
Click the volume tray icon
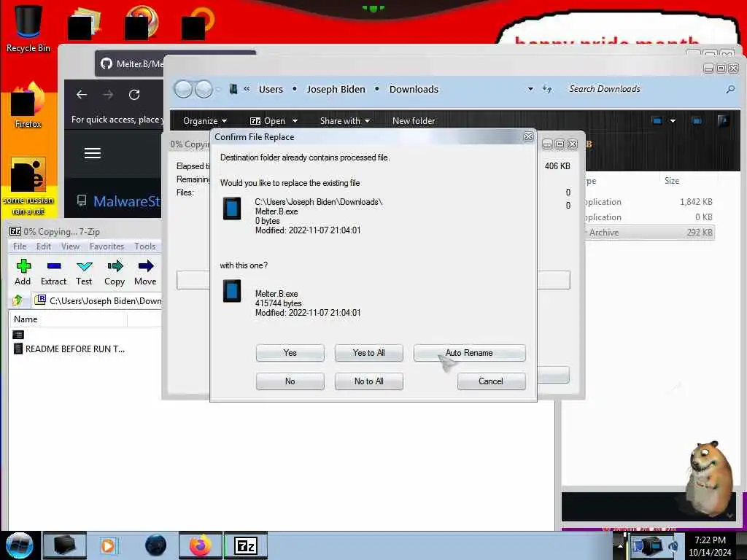click(x=673, y=546)
